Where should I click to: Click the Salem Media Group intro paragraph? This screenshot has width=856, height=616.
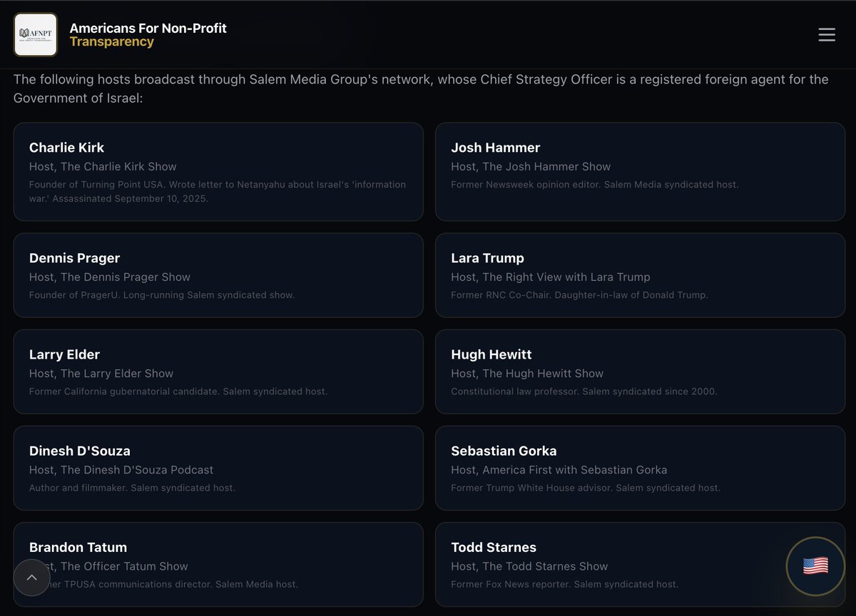pyautogui.click(x=421, y=88)
